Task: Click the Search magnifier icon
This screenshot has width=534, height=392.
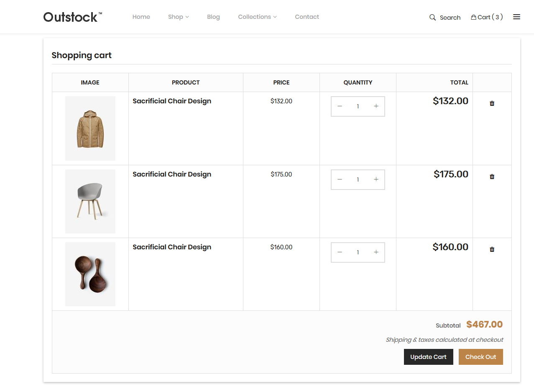Action: tap(432, 18)
